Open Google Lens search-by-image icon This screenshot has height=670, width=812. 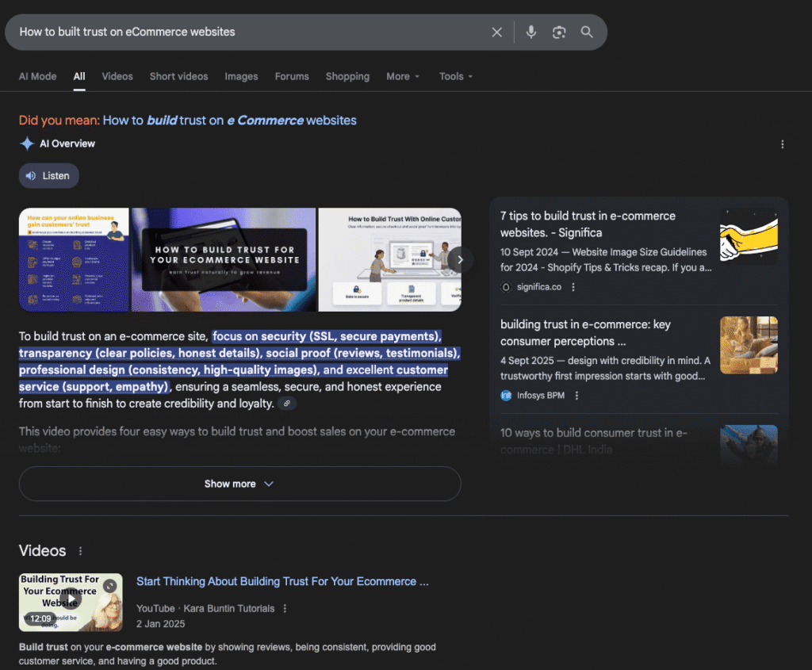click(x=558, y=32)
